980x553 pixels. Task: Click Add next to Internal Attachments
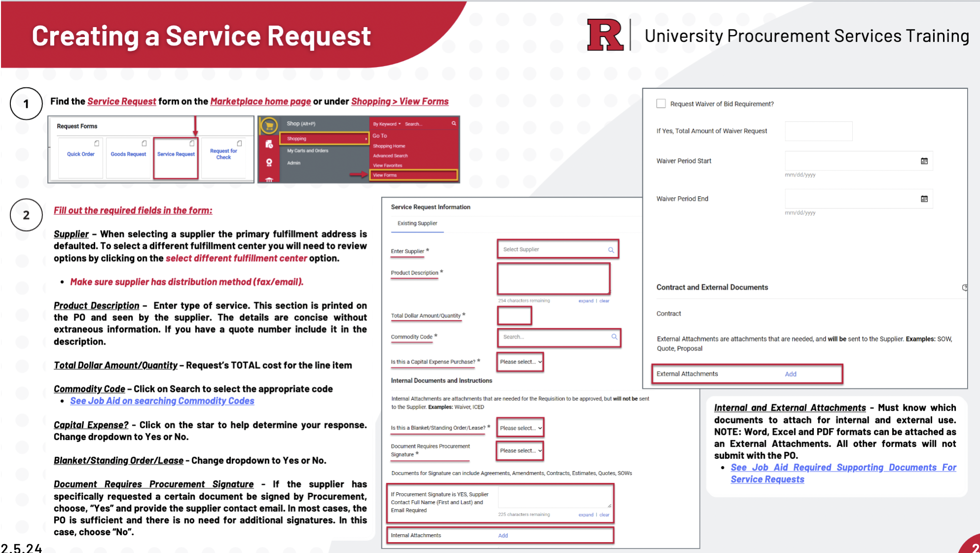coord(503,536)
